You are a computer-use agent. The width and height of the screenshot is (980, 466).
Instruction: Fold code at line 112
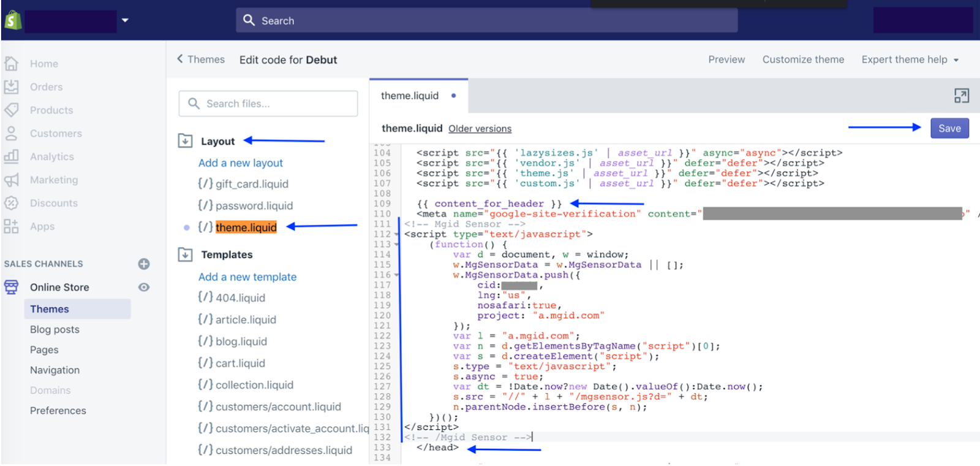coord(396,234)
